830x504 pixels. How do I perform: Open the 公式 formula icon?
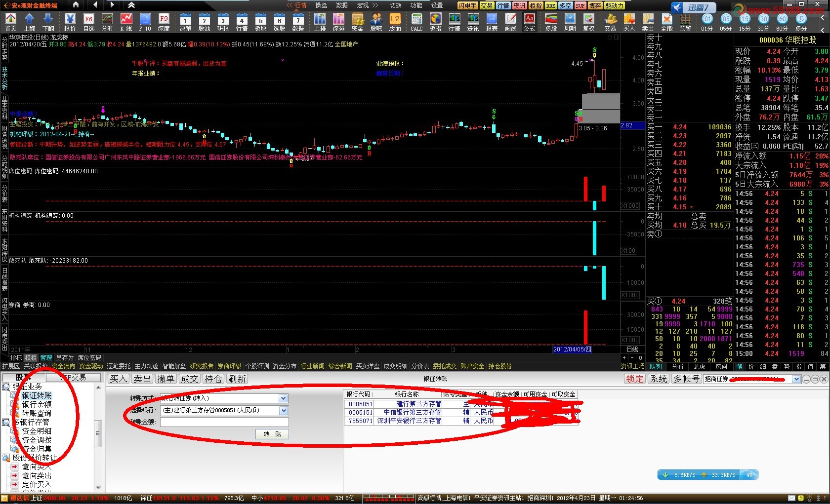[x=529, y=22]
